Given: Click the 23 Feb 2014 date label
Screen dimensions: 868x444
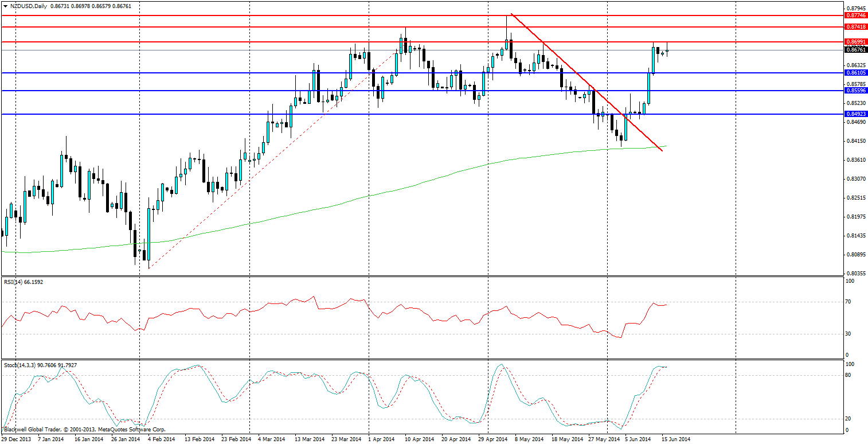Looking at the screenshot, I should click(237, 439).
